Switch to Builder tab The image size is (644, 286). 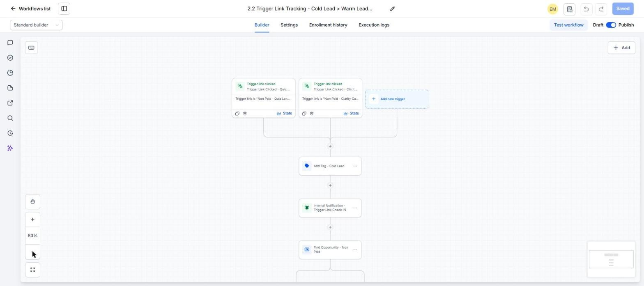(x=262, y=25)
